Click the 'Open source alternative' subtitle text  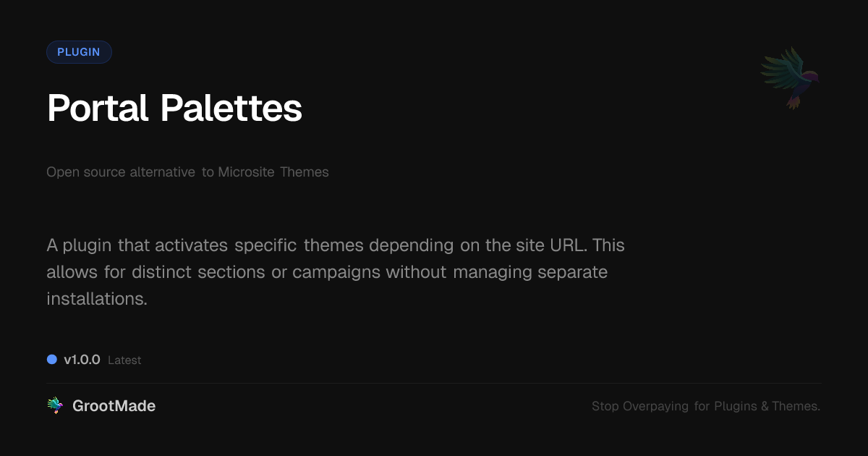pyautogui.click(x=121, y=172)
